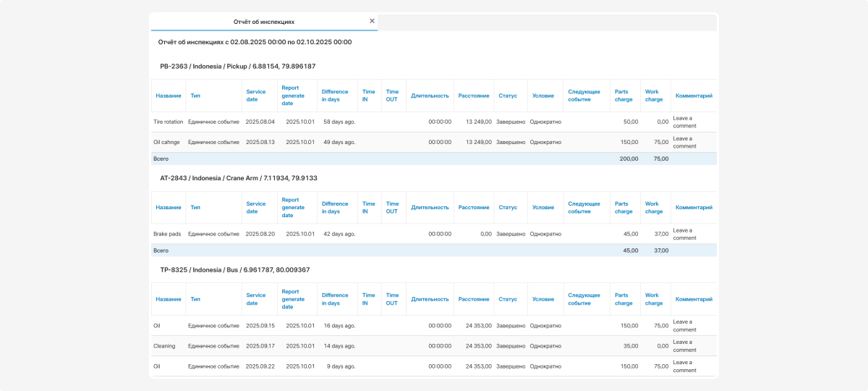This screenshot has width=868, height=391.
Task: Leave a comment on Cleaning row
Action: point(683,345)
